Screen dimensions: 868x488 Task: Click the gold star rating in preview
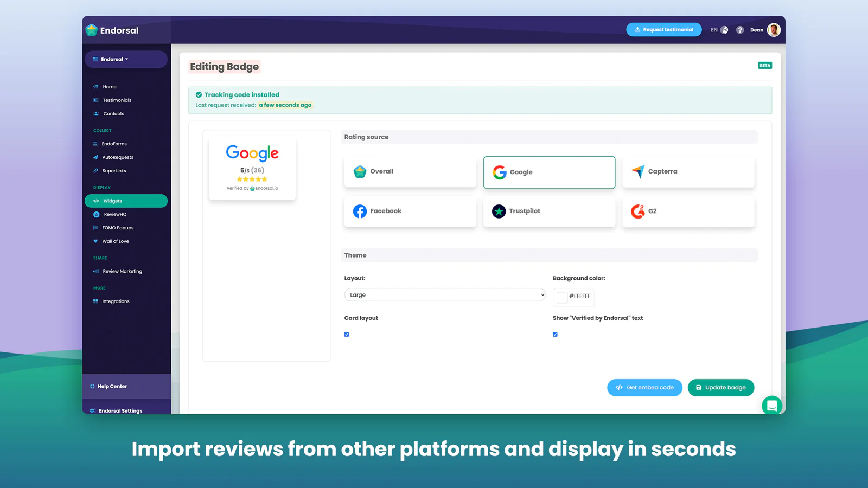coord(252,179)
